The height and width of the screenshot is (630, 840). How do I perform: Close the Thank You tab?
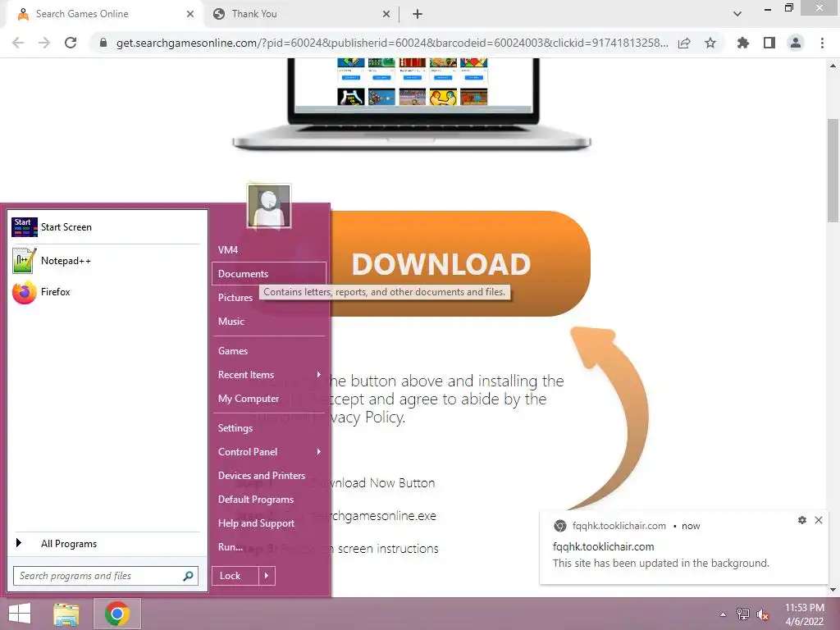[386, 15]
